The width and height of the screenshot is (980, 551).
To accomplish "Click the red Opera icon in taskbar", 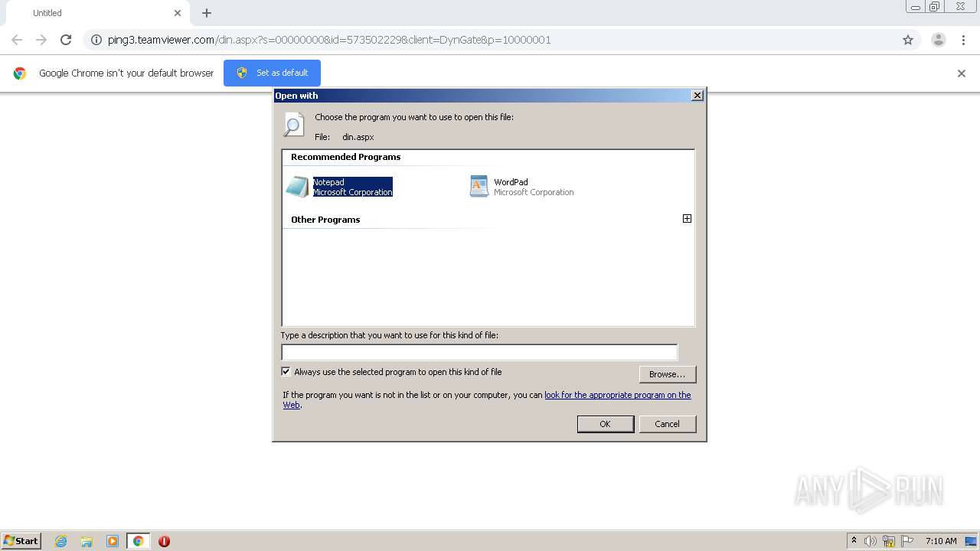I will coord(164,541).
